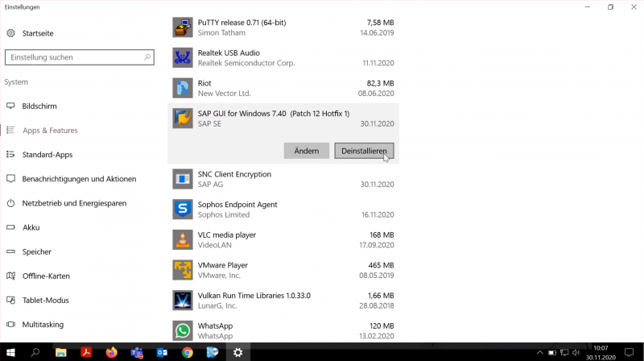The height and width of the screenshot is (361, 644).
Task: Open Speicher settings page
Action: click(36, 251)
